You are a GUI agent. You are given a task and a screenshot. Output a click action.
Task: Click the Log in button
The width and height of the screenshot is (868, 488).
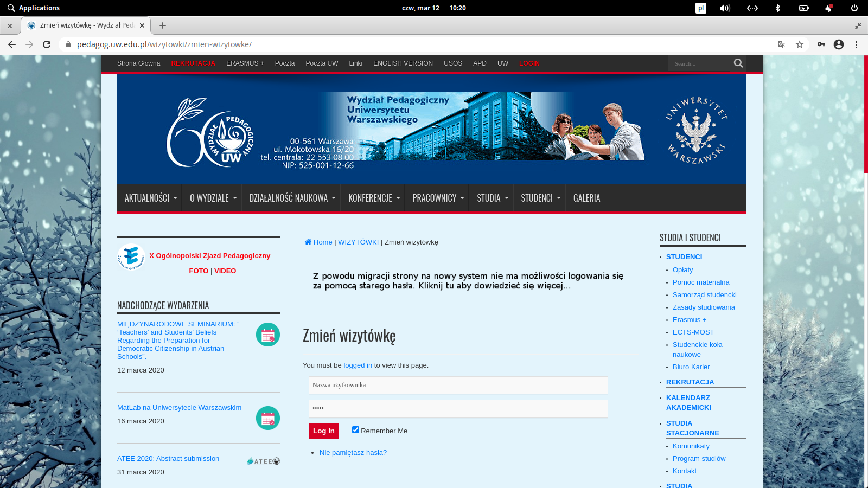click(x=324, y=431)
